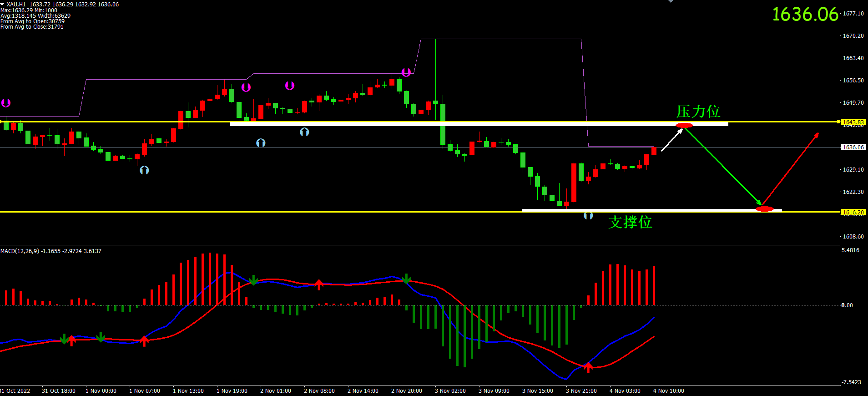Click the large green 1636.06 price label
This screenshot has width=868, height=396.
(804, 15)
